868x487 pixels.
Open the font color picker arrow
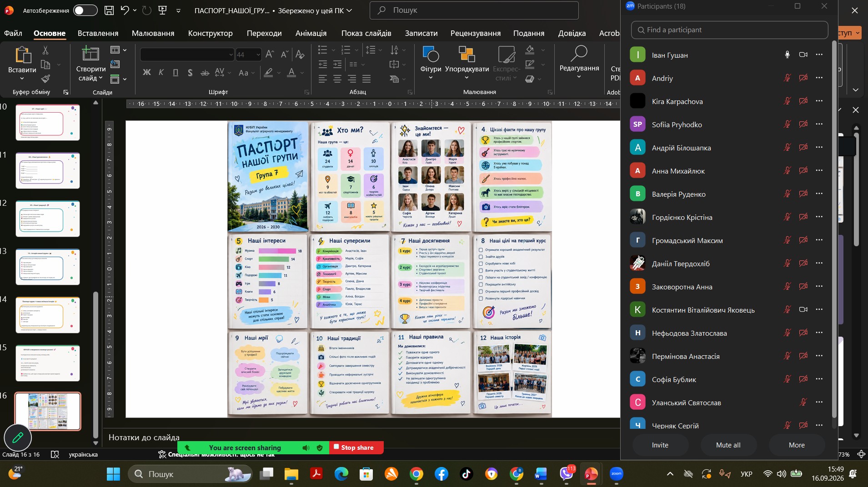302,73
